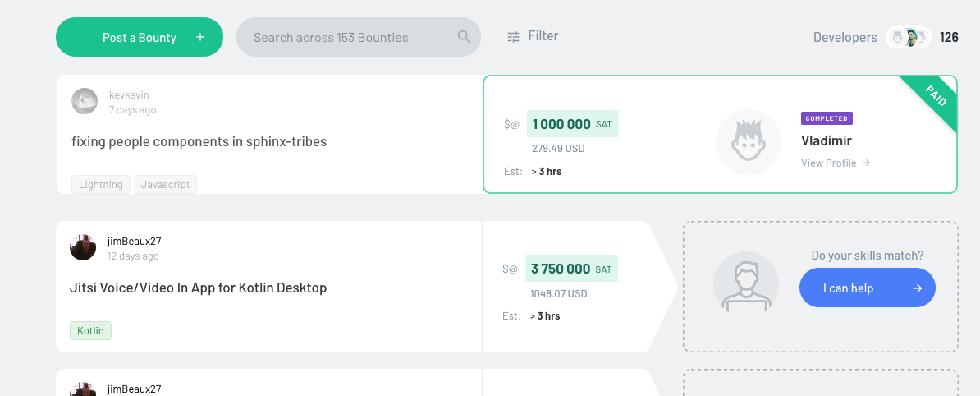Click the magnifying glass search icon
The width and height of the screenshot is (980, 396).
pos(464,37)
